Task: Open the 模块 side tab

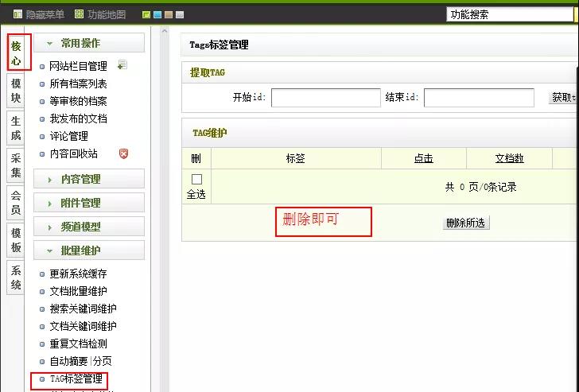Action: pos(16,91)
